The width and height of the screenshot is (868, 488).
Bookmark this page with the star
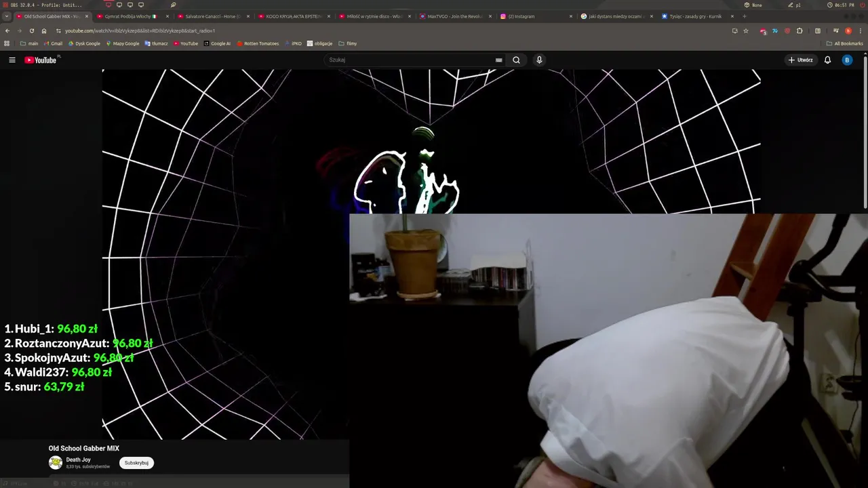[746, 30]
